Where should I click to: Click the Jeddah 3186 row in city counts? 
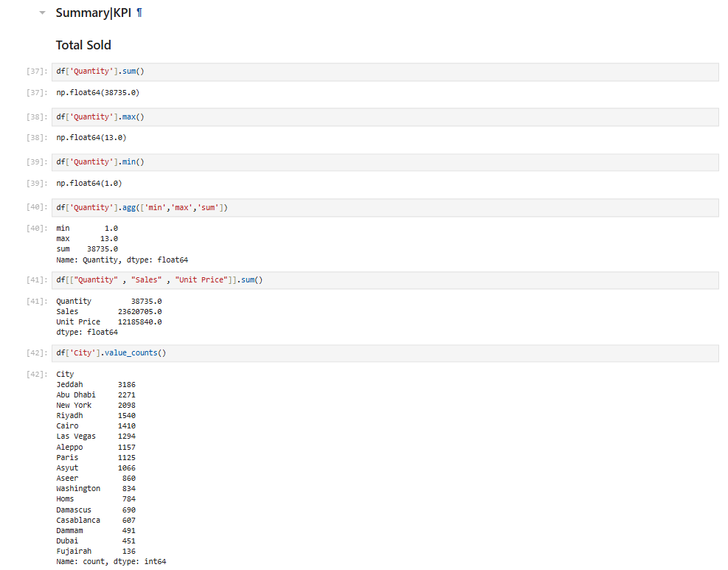tap(95, 385)
